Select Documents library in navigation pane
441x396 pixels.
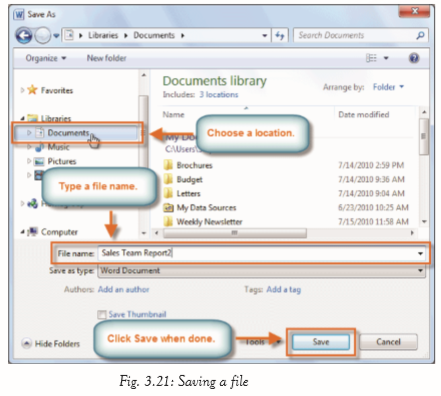[x=68, y=133]
